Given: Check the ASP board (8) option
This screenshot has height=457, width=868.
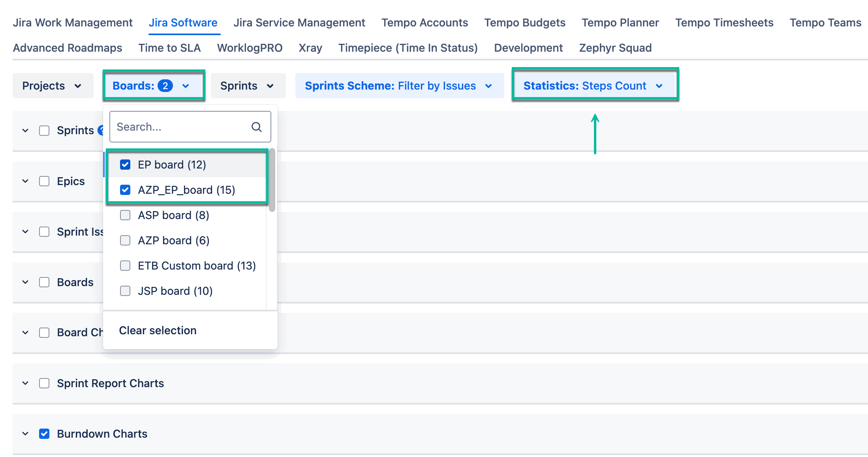Looking at the screenshot, I should (125, 215).
